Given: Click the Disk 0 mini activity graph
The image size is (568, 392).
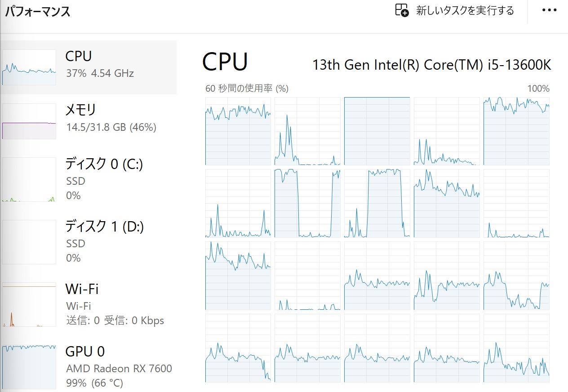Looking at the screenshot, I should click(29, 179).
